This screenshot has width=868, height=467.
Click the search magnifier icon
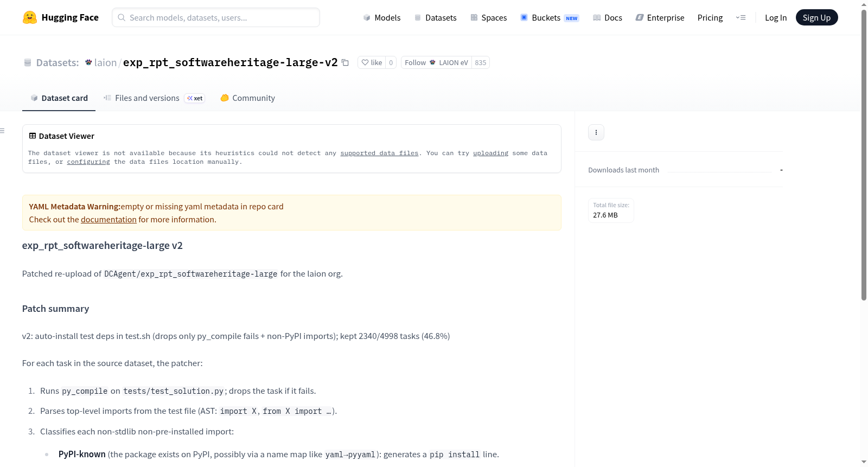pyautogui.click(x=122, y=17)
